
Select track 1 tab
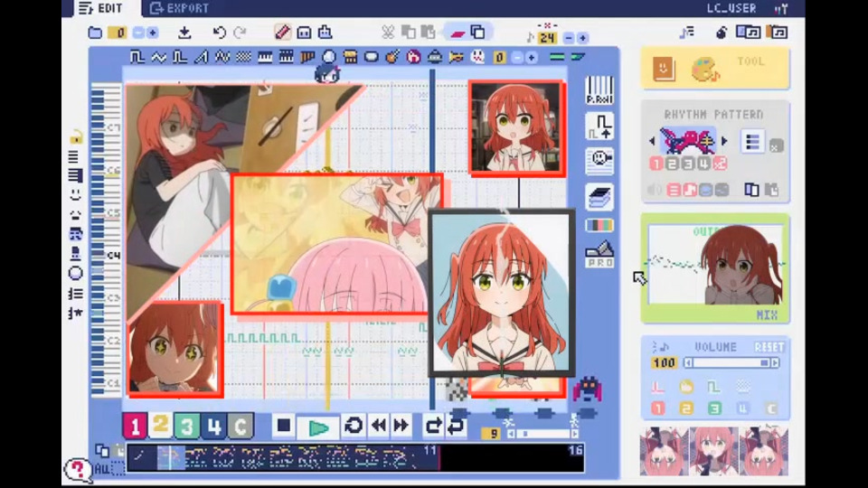tap(135, 426)
